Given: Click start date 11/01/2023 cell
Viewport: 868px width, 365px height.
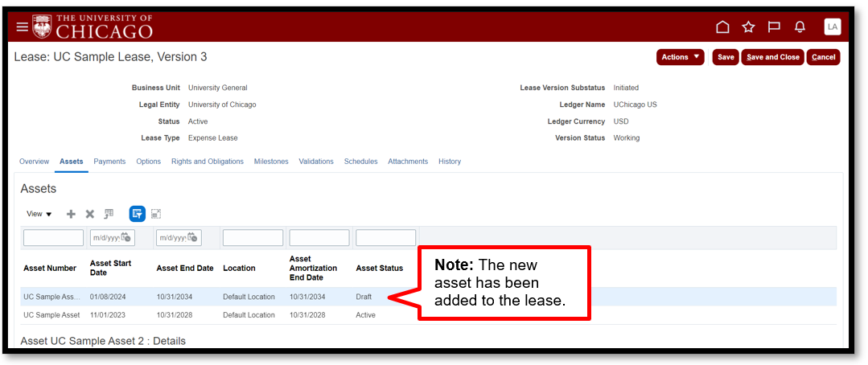Looking at the screenshot, I should tap(108, 315).
